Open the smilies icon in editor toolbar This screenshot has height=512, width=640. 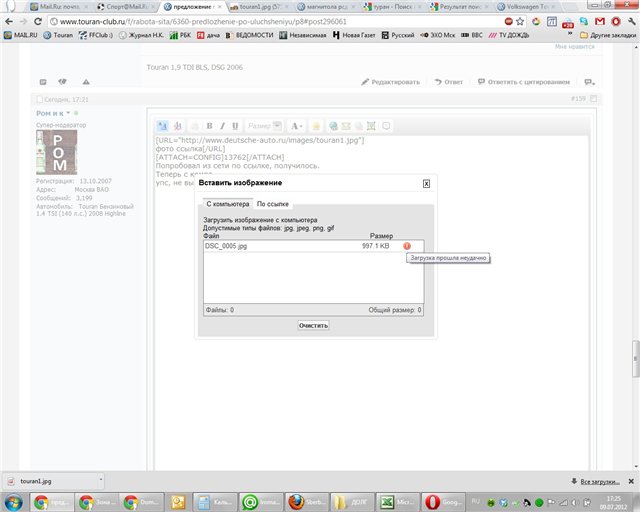(316, 126)
